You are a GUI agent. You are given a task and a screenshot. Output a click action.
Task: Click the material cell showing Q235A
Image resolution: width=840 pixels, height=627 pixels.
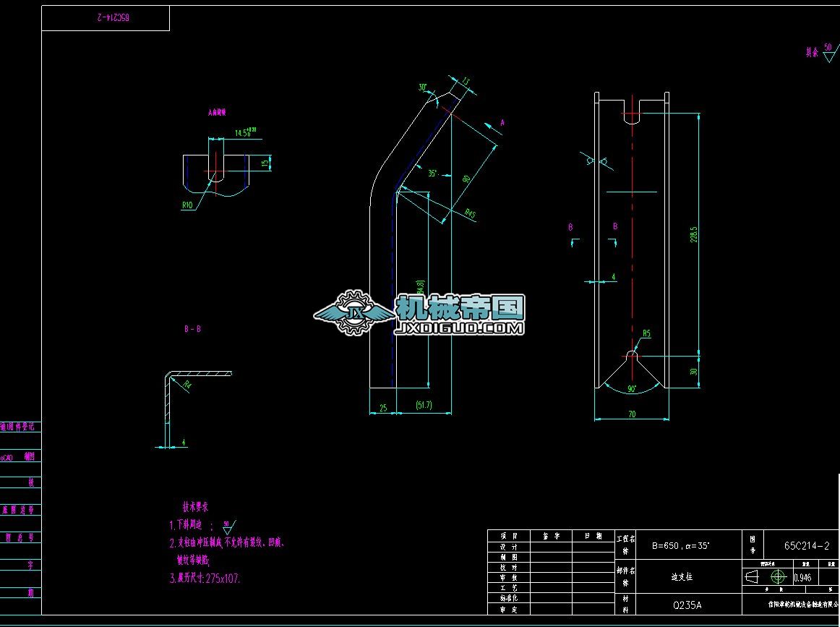[x=687, y=605]
